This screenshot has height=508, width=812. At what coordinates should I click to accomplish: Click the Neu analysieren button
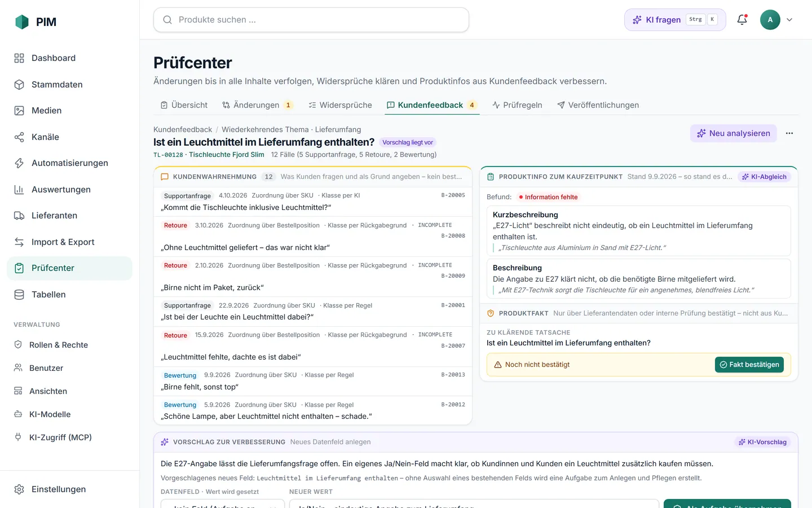pos(734,133)
